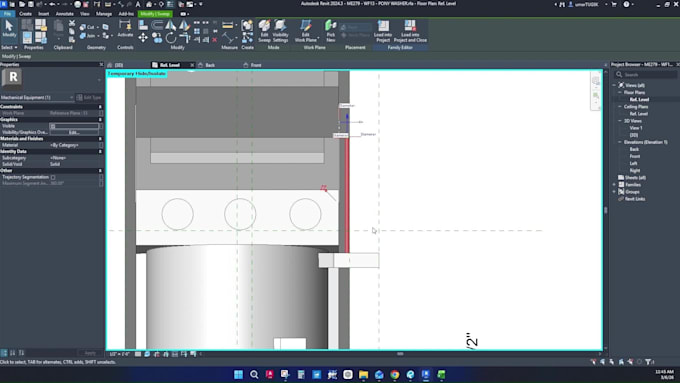Click the view scale button in view control bar
This screenshot has height=383, width=680.
click(119, 354)
